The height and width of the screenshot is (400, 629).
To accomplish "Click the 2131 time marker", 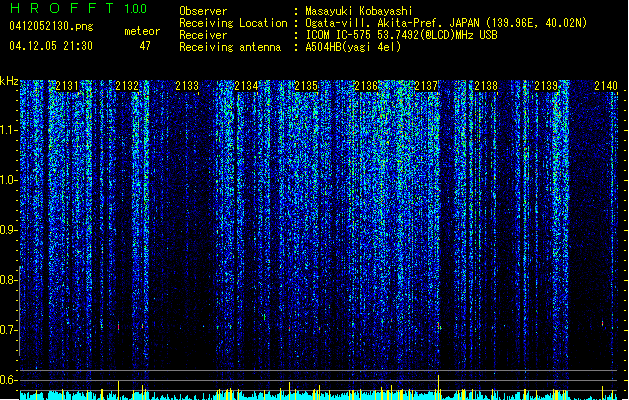I will pyautogui.click(x=67, y=86).
